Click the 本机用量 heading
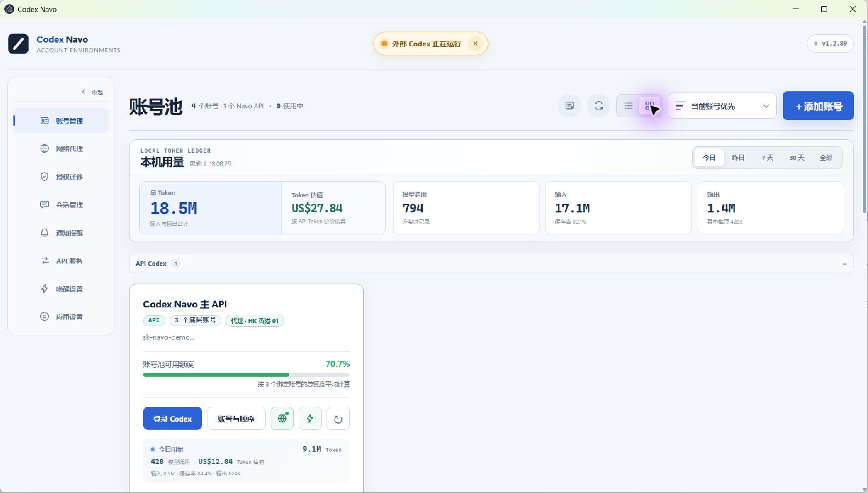The image size is (868, 493). coord(162,163)
